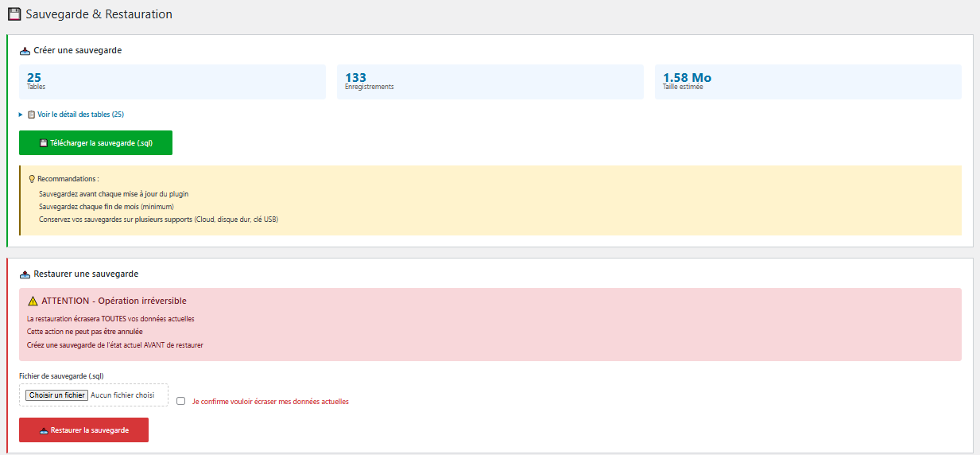
Task: Click the Fichier de sauvegarde (.sql) label
Action: coord(61,375)
